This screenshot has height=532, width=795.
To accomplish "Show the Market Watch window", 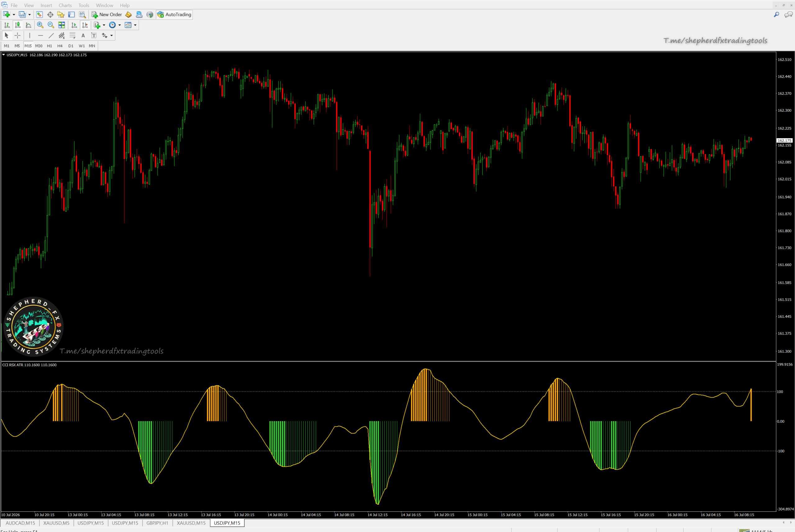I will [39, 15].
